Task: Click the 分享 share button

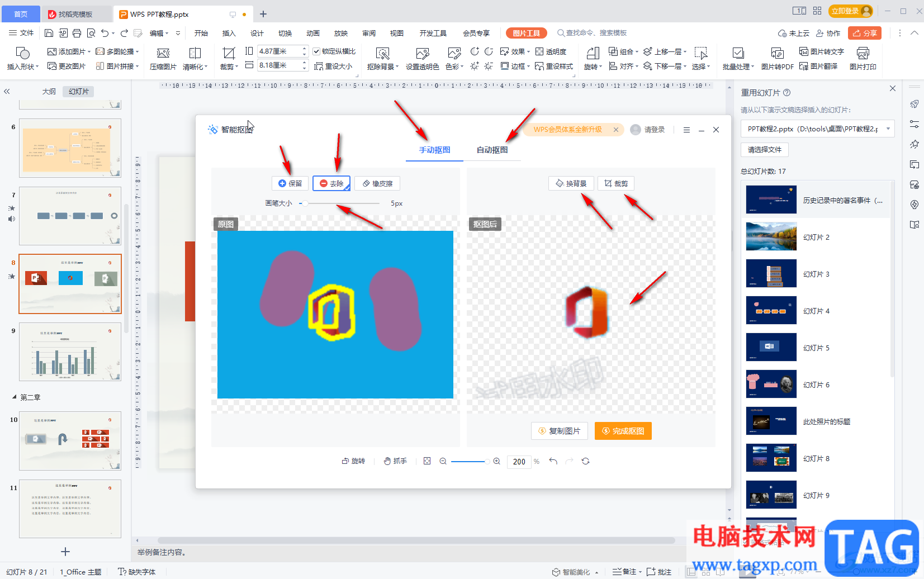Action: (x=864, y=33)
